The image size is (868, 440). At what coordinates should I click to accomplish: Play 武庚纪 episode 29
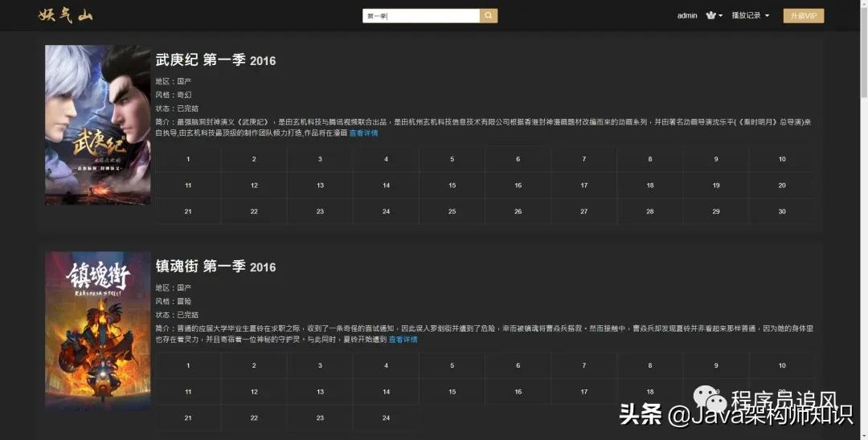[x=716, y=211]
